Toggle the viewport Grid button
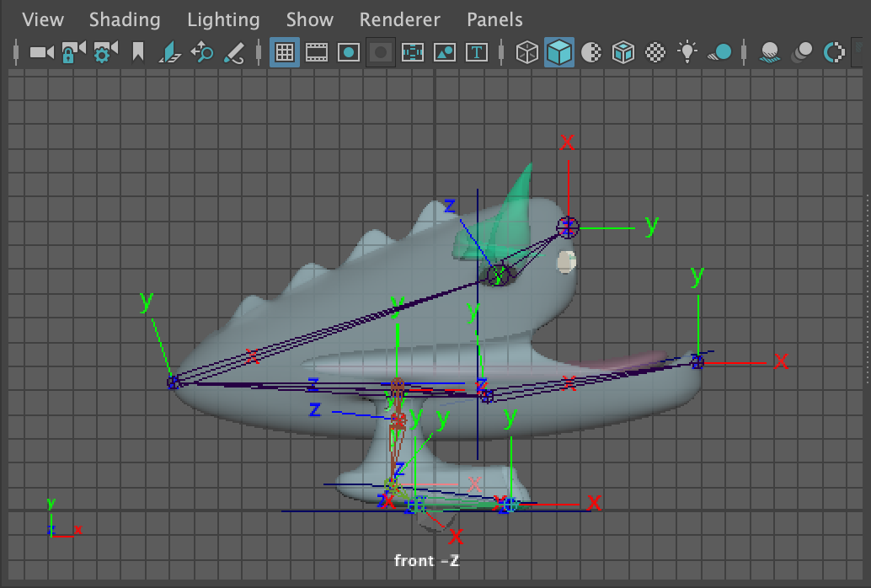The image size is (871, 588). pyautogui.click(x=285, y=53)
